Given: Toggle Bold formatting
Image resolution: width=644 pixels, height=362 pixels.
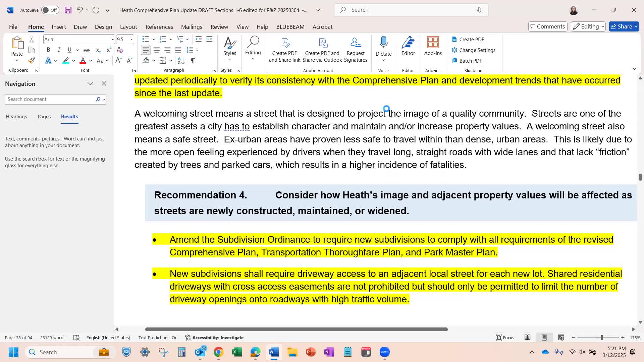Looking at the screenshot, I should tap(48, 50).
